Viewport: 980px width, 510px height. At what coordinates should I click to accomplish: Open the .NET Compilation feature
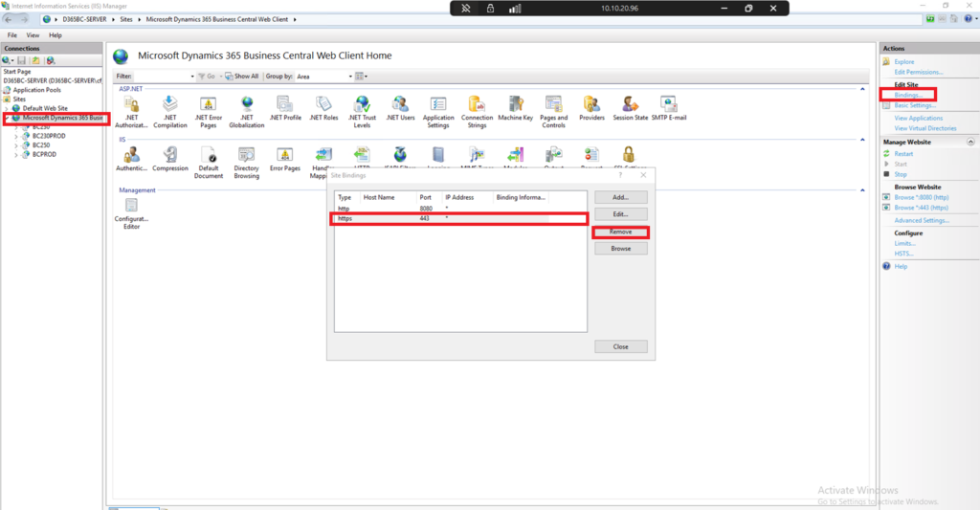[170, 112]
